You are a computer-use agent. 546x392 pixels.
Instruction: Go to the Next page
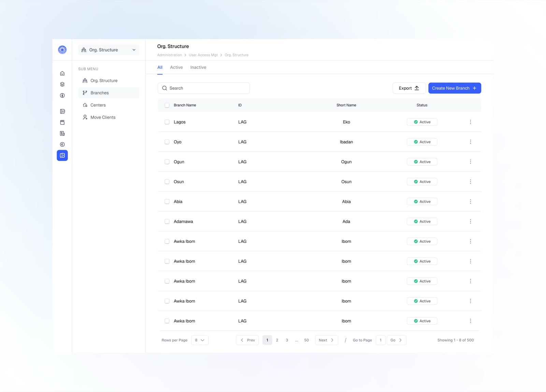tap(326, 340)
